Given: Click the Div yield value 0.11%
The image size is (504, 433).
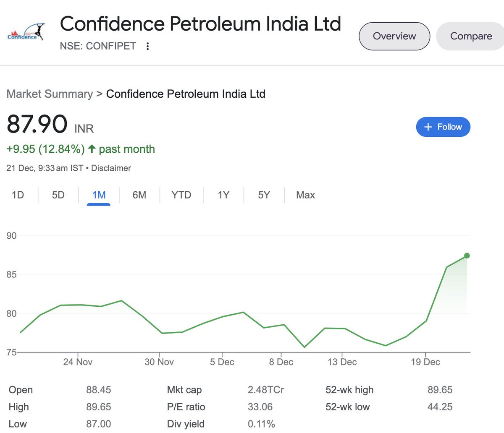Looking at the screenshot, I should 261,424.
